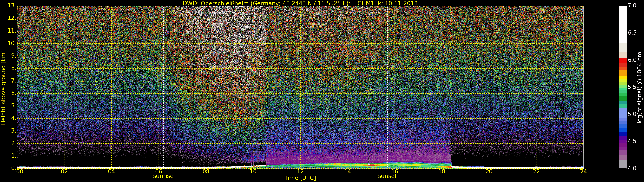644x182 pixels.
Task: Click the y-axis tick label '3.'
Action: pos(14,131)
